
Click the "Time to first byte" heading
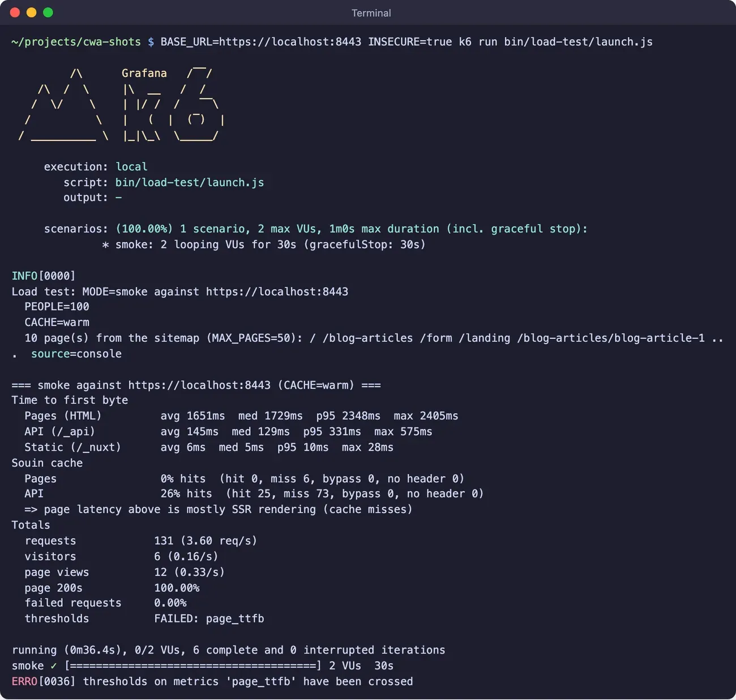70,400
